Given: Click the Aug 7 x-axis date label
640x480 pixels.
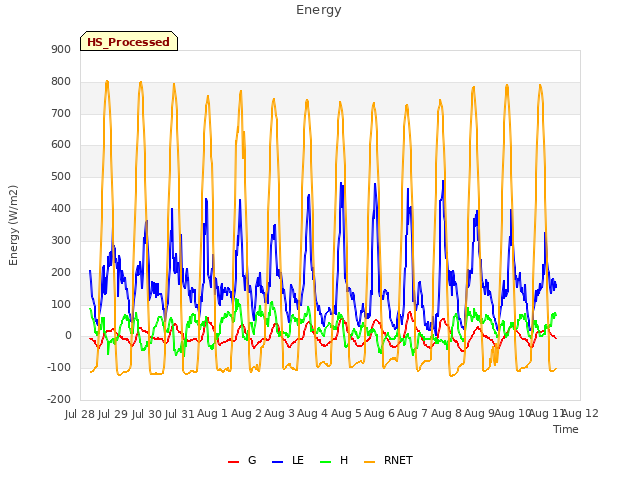Looking at the screenshot, I should coord(412,413).
